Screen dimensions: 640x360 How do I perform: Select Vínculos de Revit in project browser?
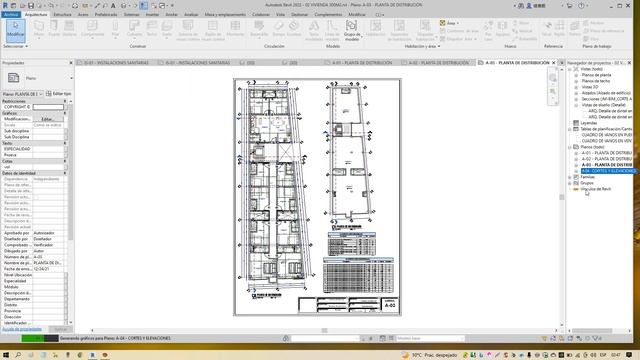pos(596,189)
